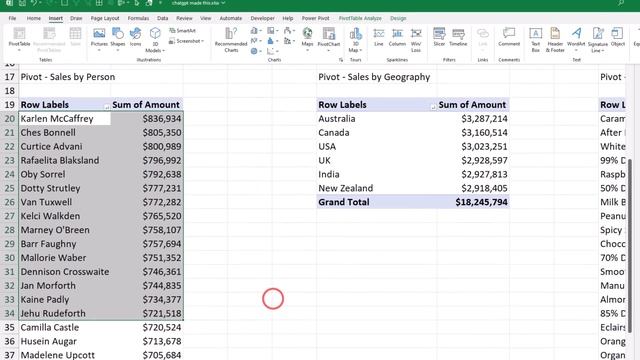Insert a Win/Loss sparkline
Viewport: 640px width, 360px height.
416,40
